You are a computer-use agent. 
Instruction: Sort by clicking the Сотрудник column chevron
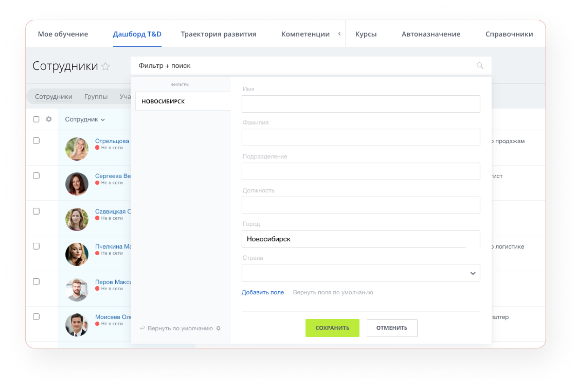(103, 120)
